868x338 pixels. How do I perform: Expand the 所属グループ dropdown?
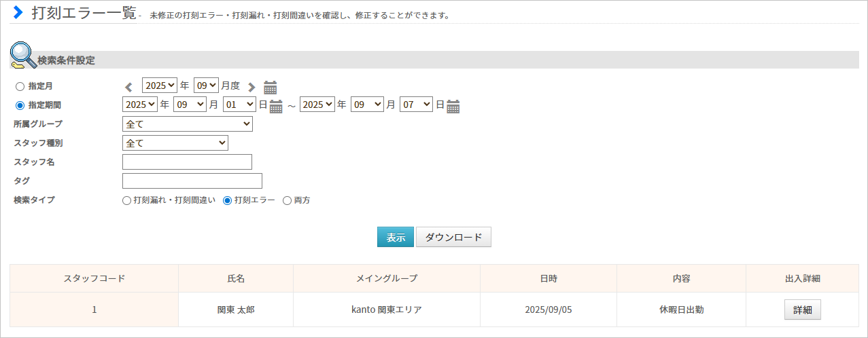[187, 124]
